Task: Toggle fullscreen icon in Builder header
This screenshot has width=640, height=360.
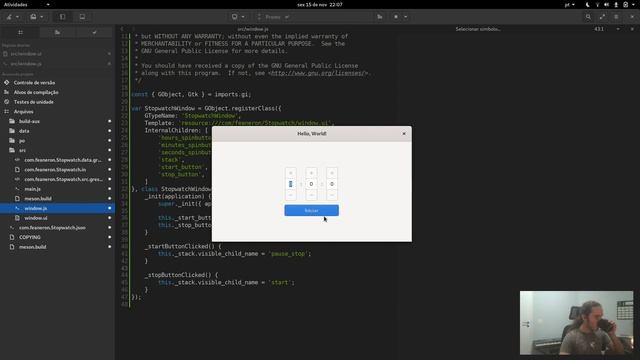Action: coord(602,17)
